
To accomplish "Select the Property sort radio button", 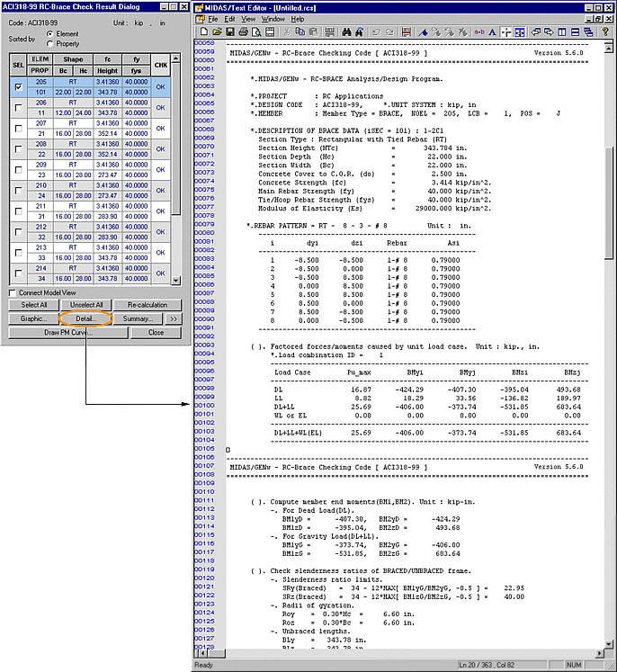I will click(49, 44).
